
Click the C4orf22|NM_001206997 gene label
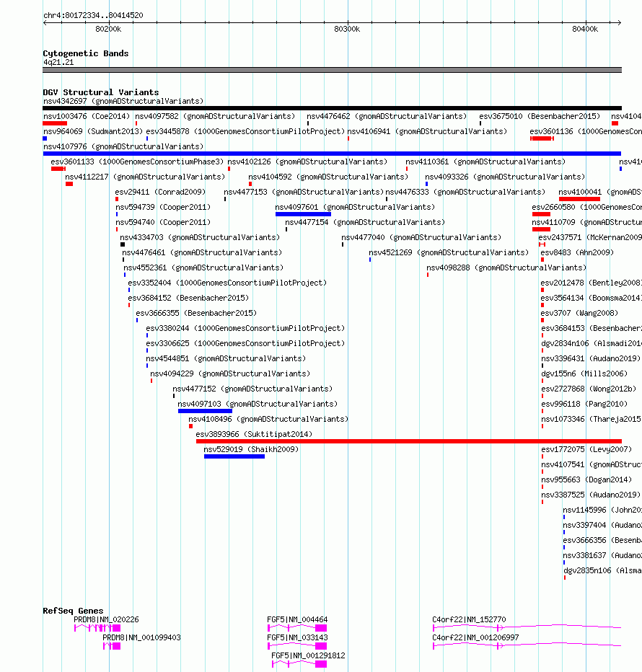pyautogui.click(x=475, y=637)
